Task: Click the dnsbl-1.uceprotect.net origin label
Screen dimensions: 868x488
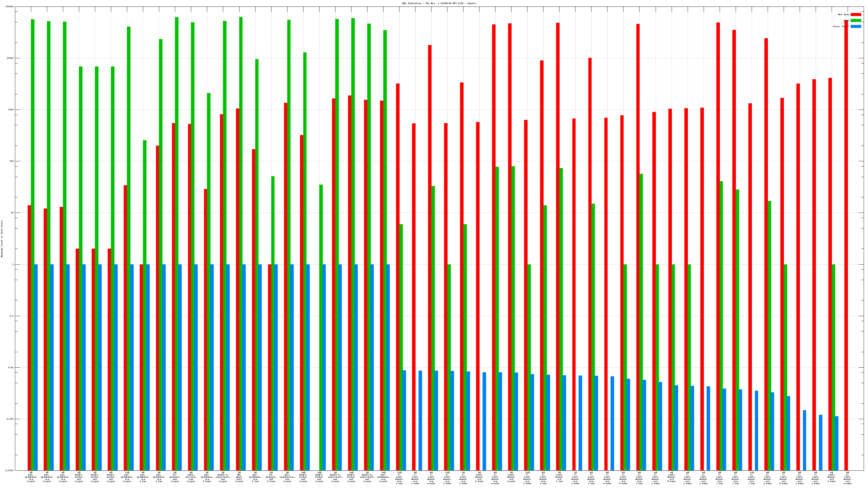Action: (x=223, y=477)
